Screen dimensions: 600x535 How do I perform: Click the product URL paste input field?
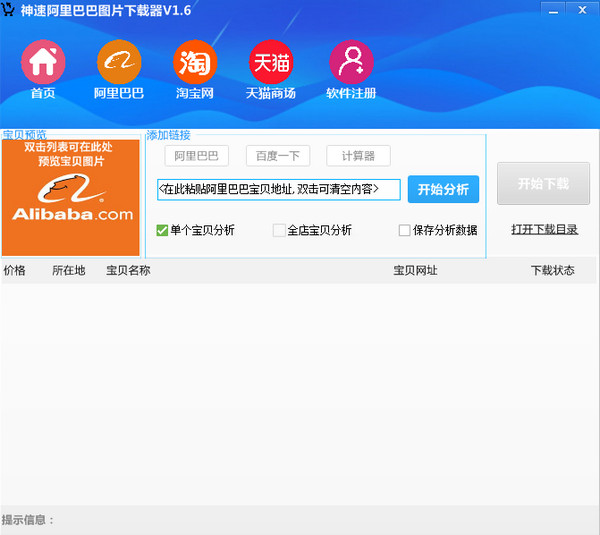tap(278, 189)
